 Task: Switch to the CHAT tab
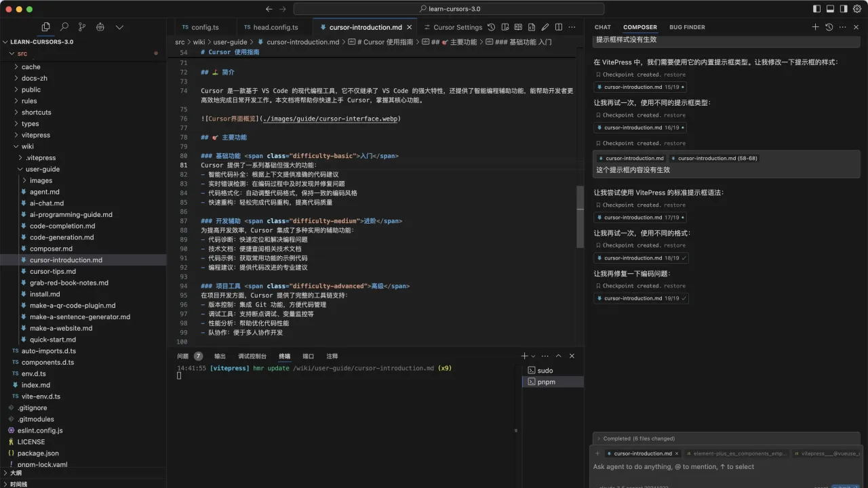603,27
